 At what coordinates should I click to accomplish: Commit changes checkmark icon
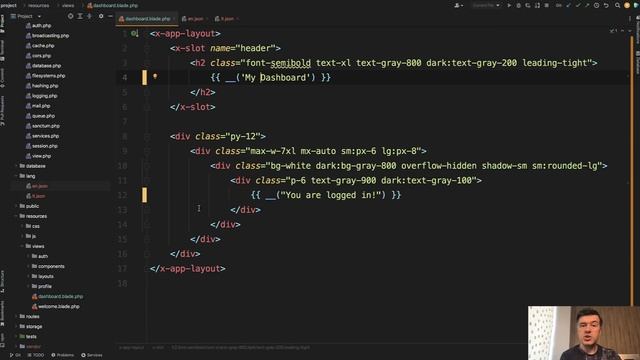tap(578, 5)
